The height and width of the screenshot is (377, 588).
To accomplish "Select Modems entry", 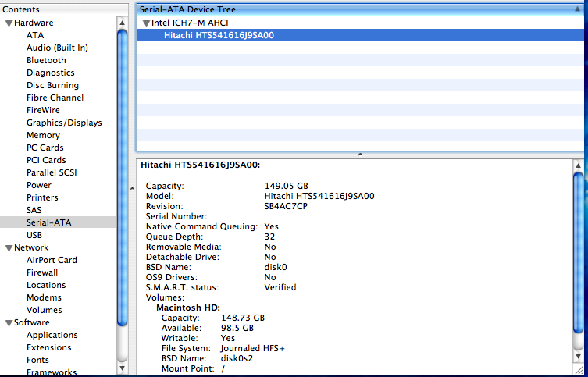I will [x=44, y=297].
